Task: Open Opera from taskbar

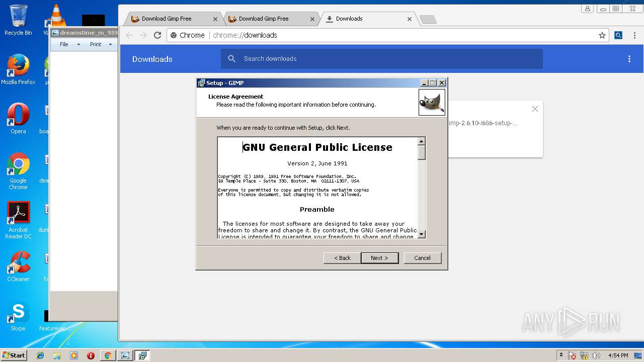Action: click(x=91, y=355)
